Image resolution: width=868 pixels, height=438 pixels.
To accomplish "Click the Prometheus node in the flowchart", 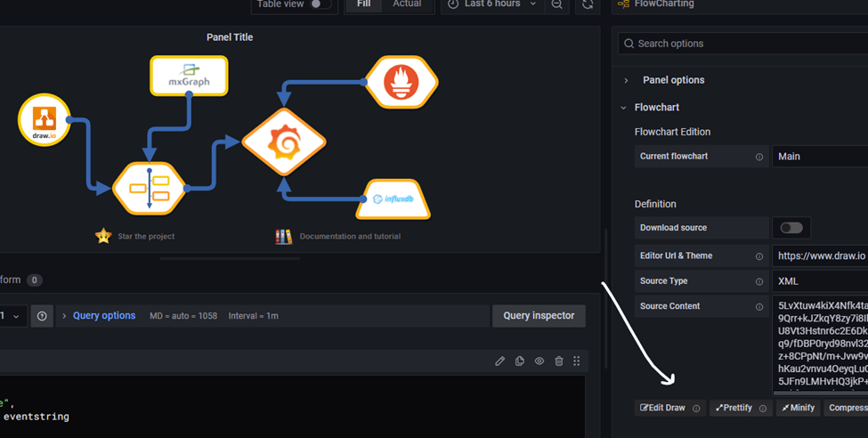I will (x=401, y=82).
